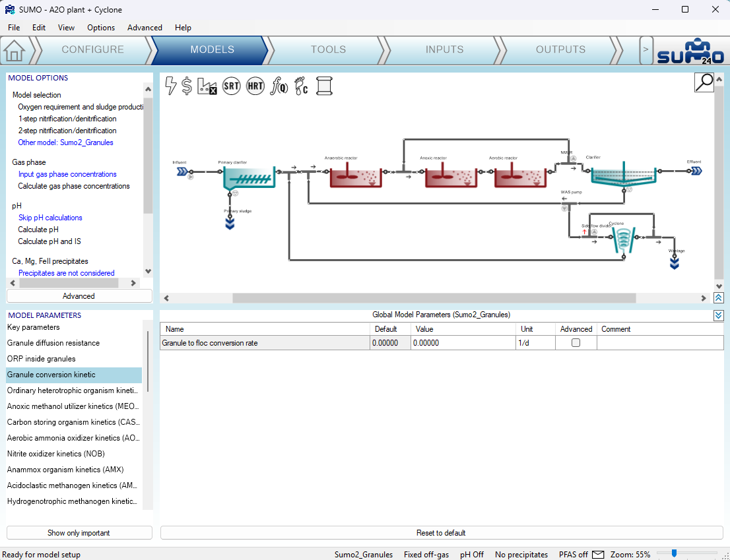Image resolution: width=730 pixels, height=560 pixels.
Task: Adjust the zoom slider in status bar
Action: pos(674,553)
